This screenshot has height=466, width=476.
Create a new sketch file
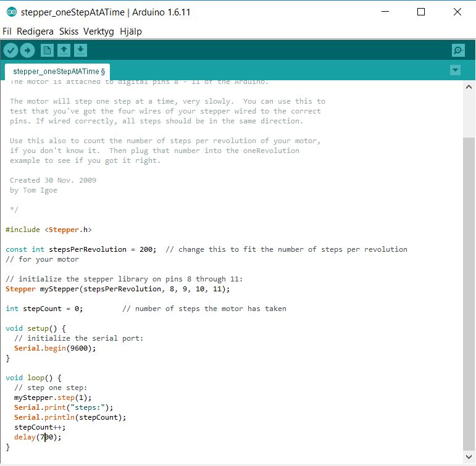[x=47, y=51]
